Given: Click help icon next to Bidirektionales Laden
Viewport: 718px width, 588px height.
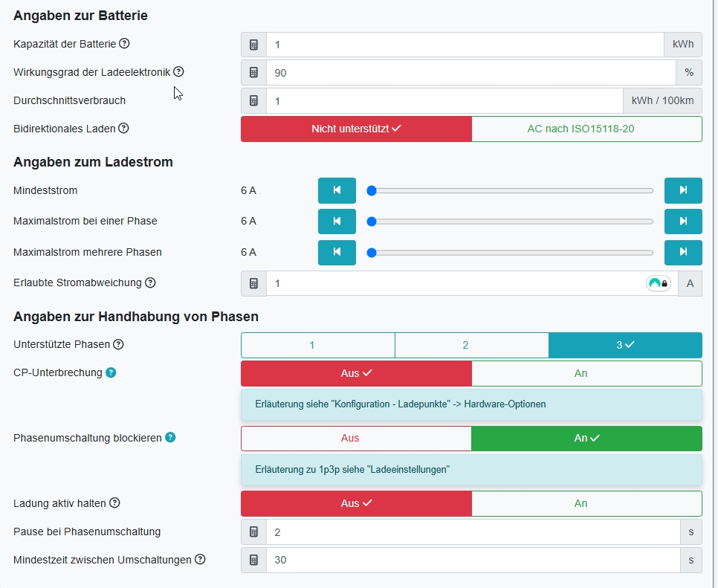Looking at the screenshot, I should (x=123, y=129).
